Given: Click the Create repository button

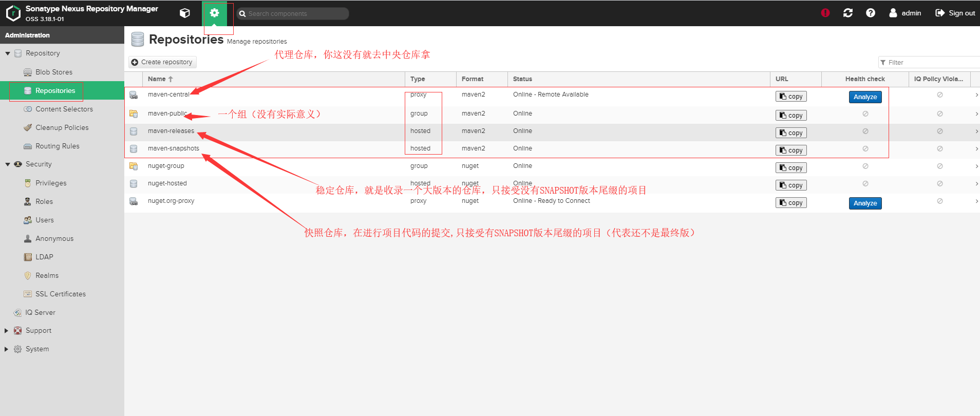Looking at the screenshot, I should click(x=162, y=62).
